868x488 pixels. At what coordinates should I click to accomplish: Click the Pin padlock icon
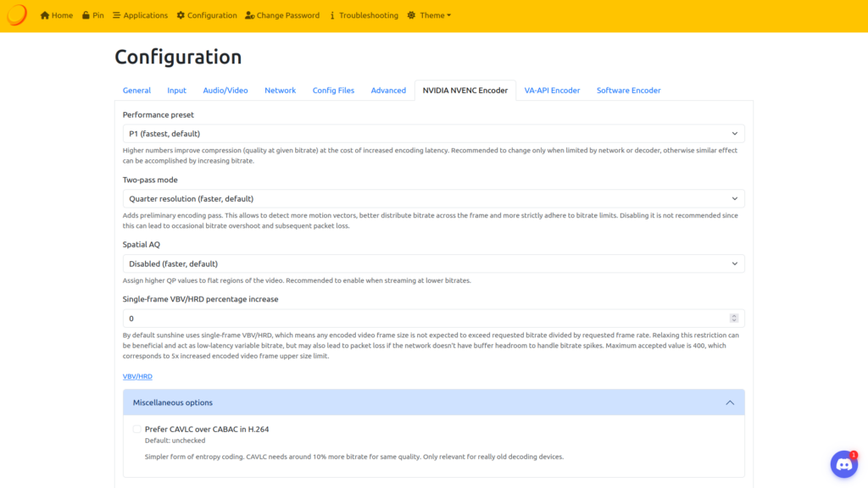[86, 15]
